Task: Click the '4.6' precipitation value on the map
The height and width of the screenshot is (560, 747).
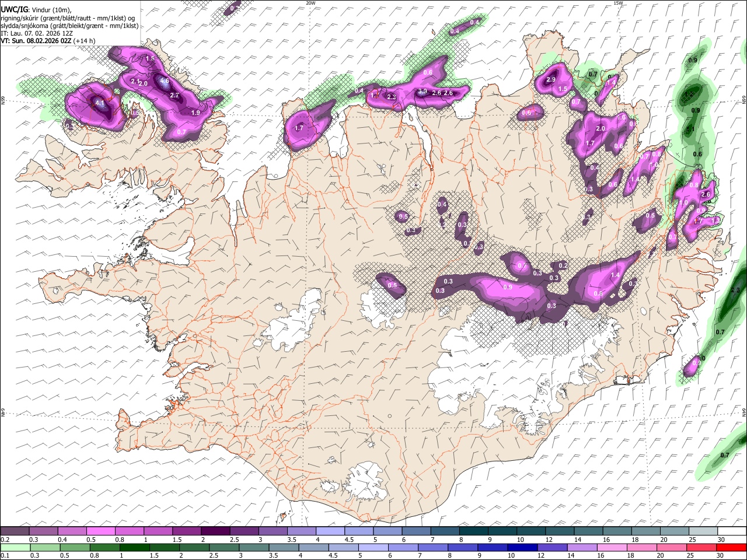Action: [164, 81]
